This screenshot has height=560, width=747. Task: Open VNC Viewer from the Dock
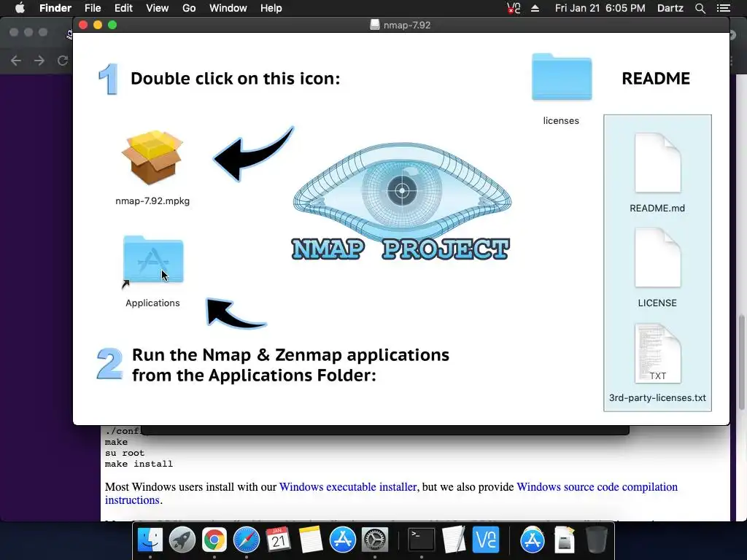tap(485, 540)
